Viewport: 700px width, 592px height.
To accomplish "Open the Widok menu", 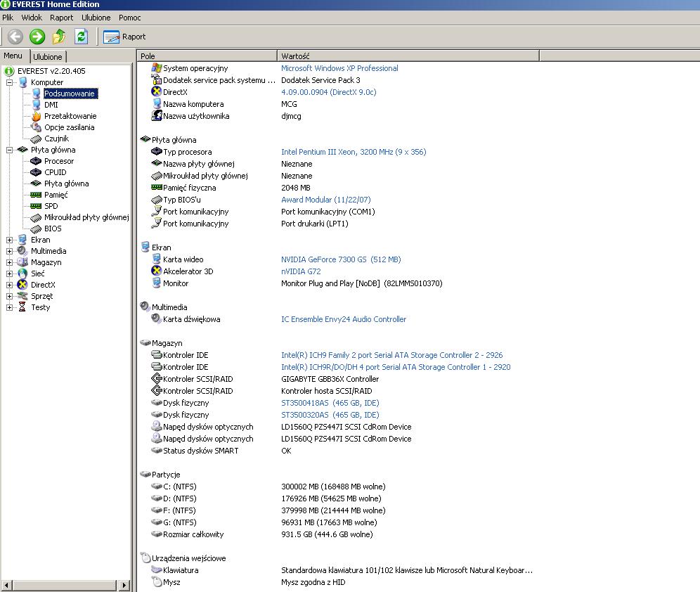I will (x=32, y=18).
